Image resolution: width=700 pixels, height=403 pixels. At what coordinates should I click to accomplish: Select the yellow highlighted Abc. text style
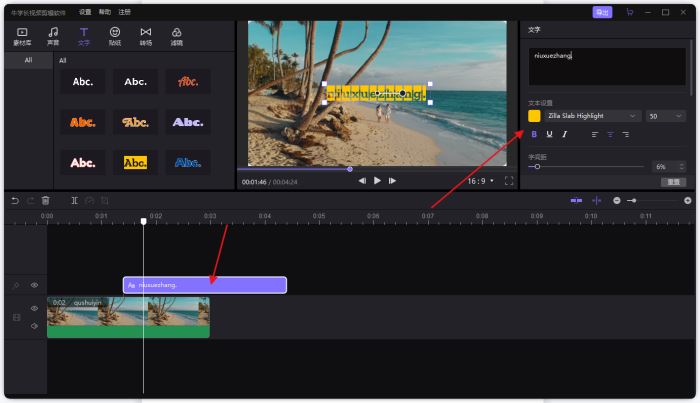135,162
